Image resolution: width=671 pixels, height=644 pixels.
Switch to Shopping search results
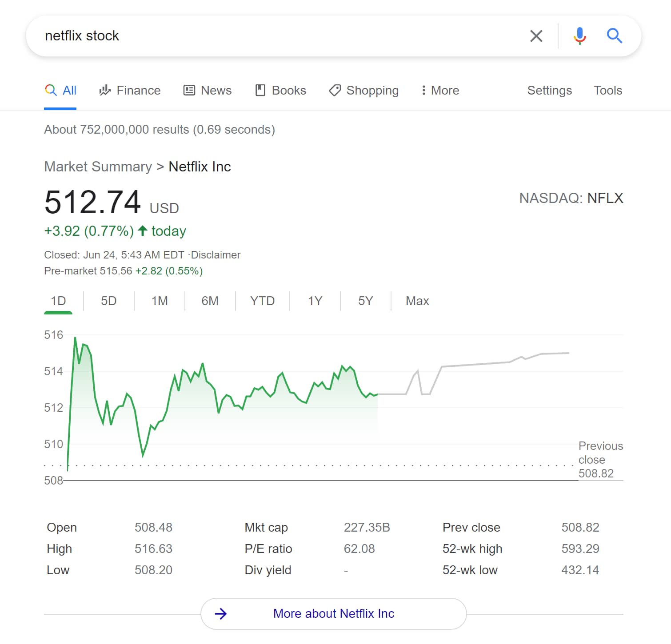pos(363,91)
